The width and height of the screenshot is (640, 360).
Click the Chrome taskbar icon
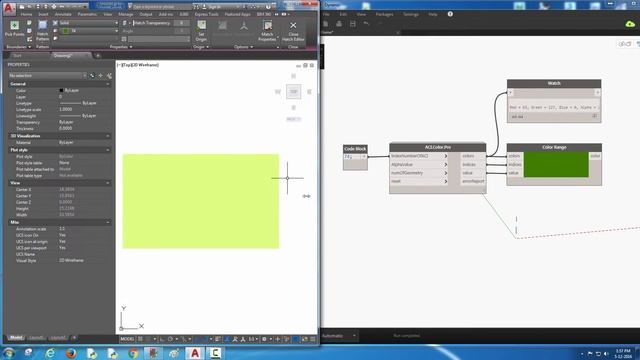click(133, 353)
